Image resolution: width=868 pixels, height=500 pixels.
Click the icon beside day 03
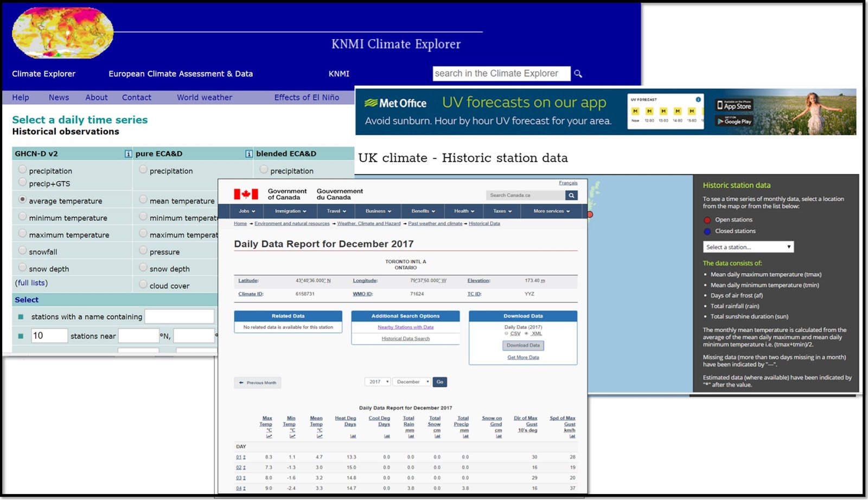(244, 478)
